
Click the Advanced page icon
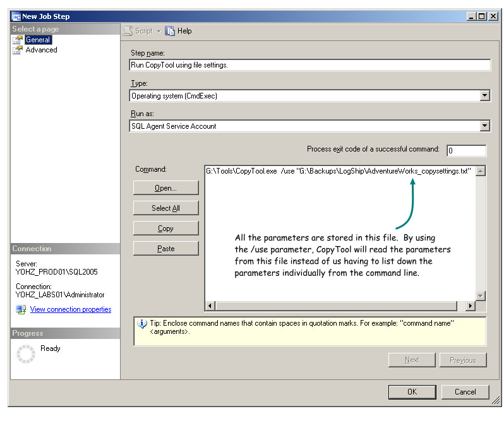click(18, 50)
